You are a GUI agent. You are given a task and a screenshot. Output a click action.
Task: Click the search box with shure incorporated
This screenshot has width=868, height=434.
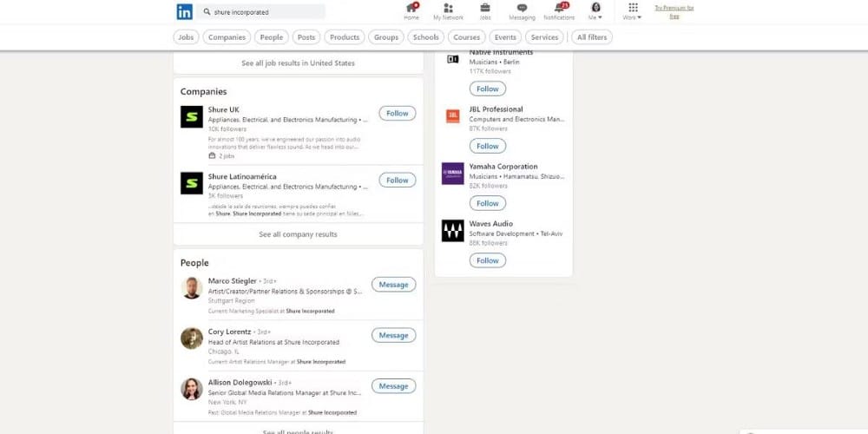click(x=260, y=11)
